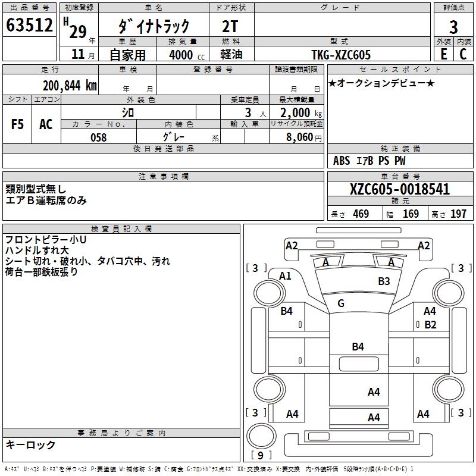Click the B4 mark on cargo bed center
This screenshot has width=476, height=476.
[358, 346]
